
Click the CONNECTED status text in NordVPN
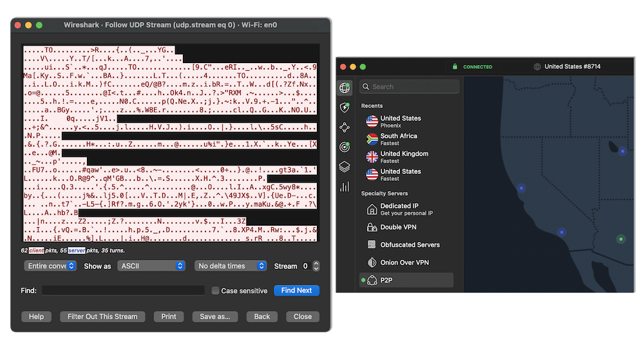pyautogui.click(x=478, y=66)
